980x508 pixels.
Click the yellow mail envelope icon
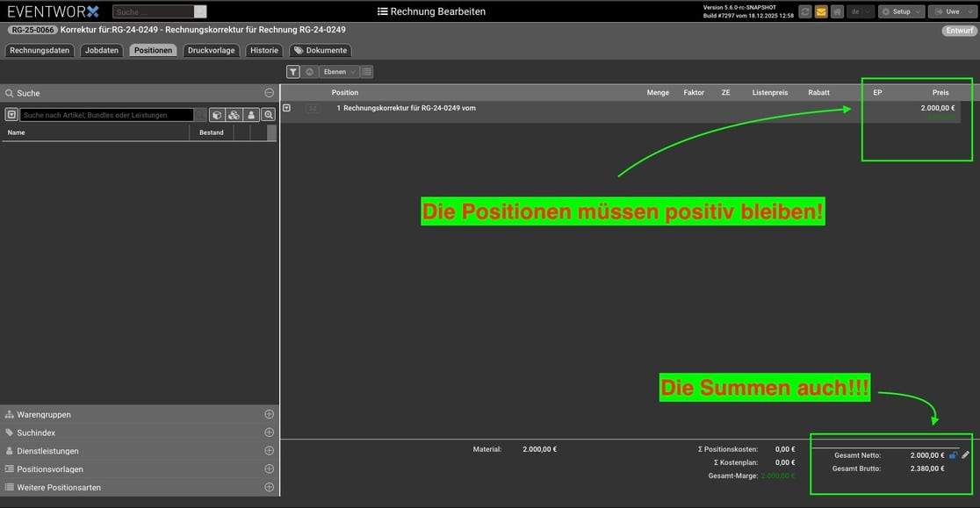pos(821,11)
